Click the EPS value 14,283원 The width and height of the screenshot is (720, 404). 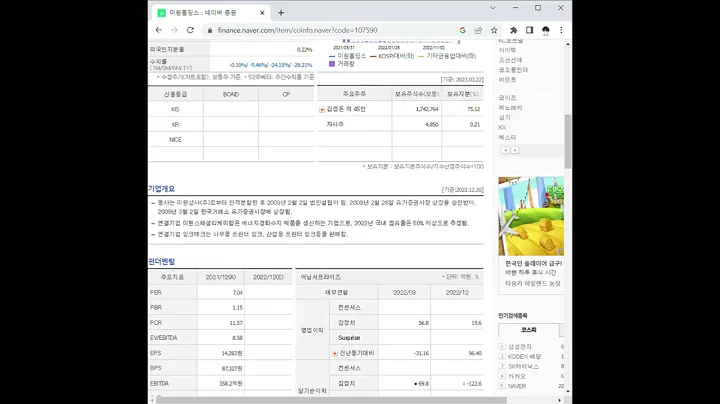[x=232, y=353]
